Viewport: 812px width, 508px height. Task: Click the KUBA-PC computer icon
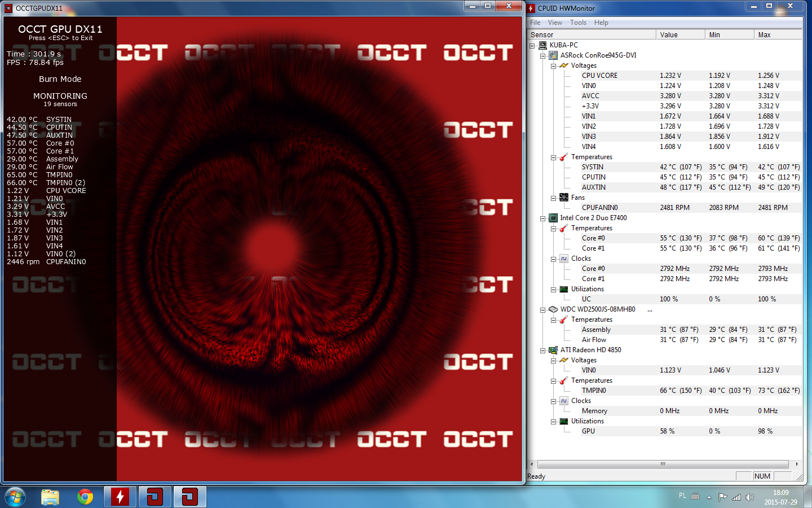542,45
